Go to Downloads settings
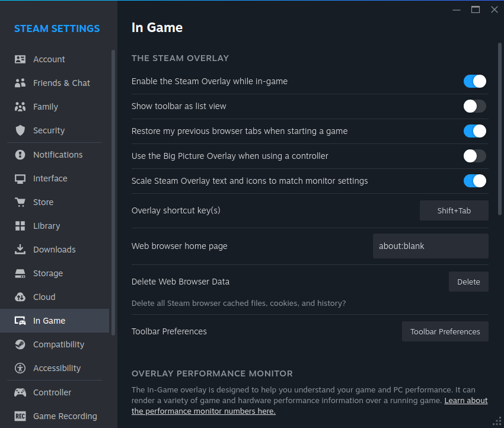The width and height of the screenshot is (504, 428). (x=55, y=250)
